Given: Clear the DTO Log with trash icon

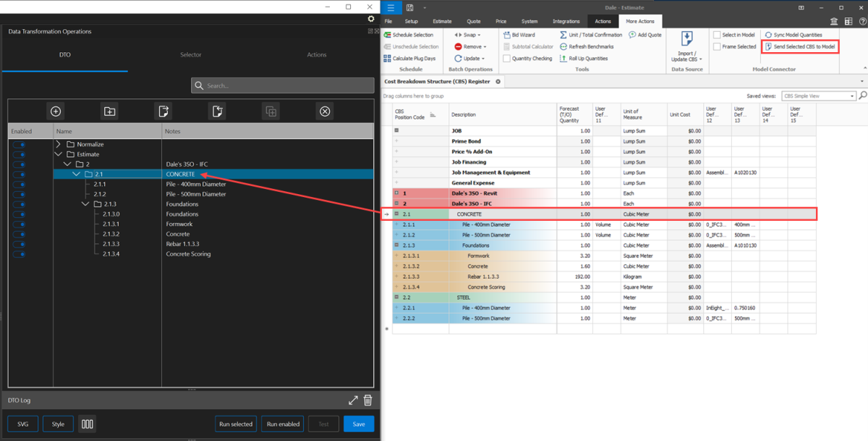Looking at the screenshot, I should [x=367, y=400].
